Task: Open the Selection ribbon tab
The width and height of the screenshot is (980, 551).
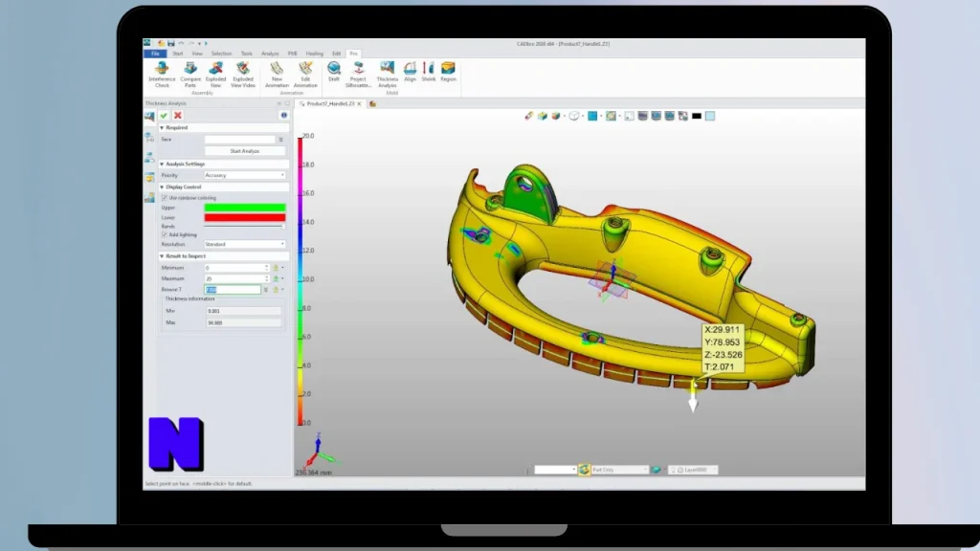Action: (221, 54)
